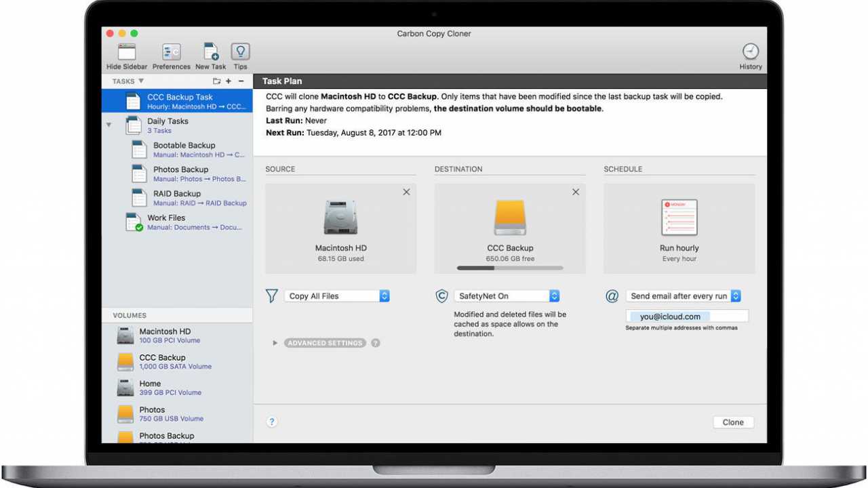Select the RAID Backup task
Viewport: 868px width, 488px height.
[x=177, y=198]
